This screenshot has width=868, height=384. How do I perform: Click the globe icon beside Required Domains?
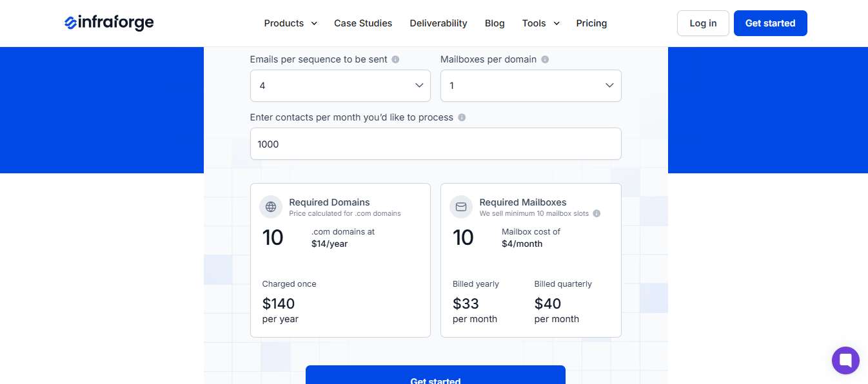tap(270, 207)
